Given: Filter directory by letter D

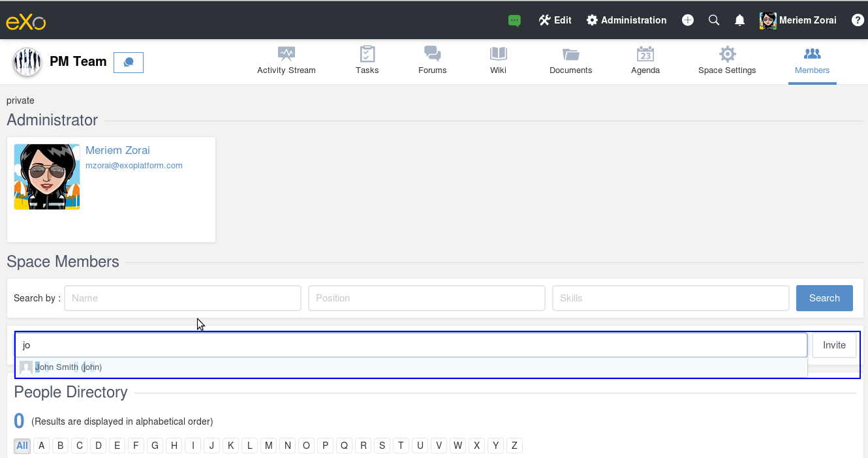Looking at the screenshot, I should (98, 446).
